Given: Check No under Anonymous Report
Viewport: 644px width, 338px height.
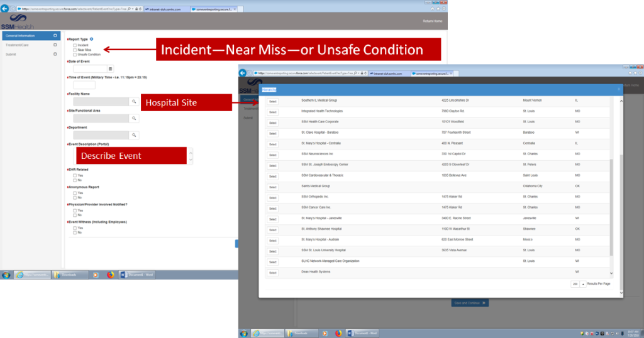Looking at the screenshot, I should [x=75, y=198].
